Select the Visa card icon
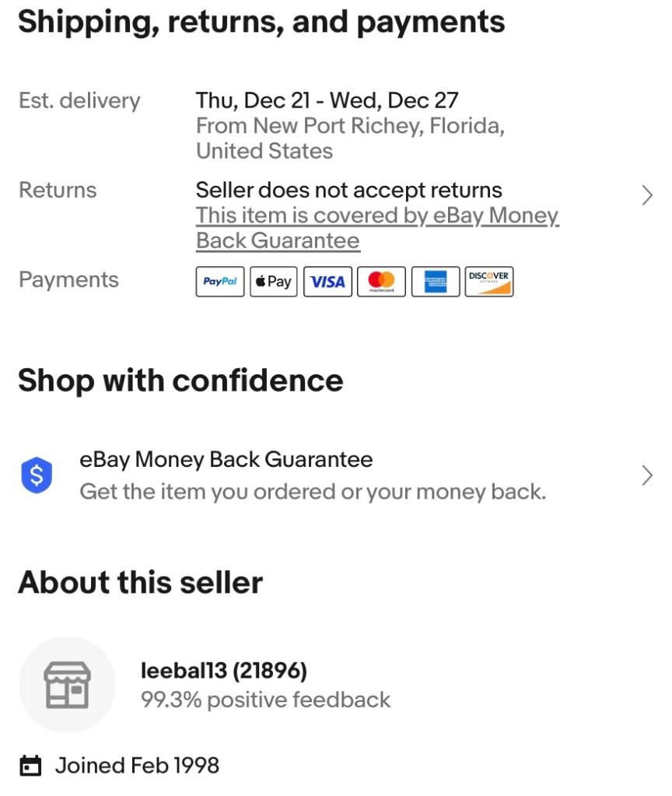Screen dimensions: 672x796 (x=327, y=282)
